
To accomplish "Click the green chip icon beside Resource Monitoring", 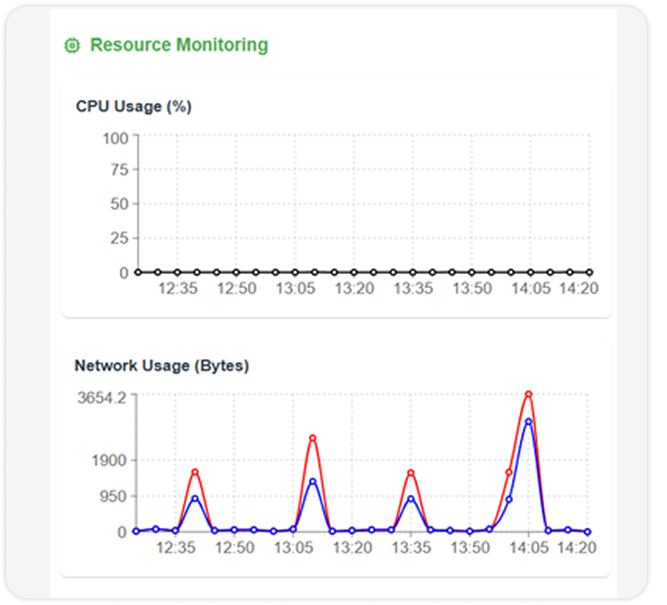I will 71,45.
